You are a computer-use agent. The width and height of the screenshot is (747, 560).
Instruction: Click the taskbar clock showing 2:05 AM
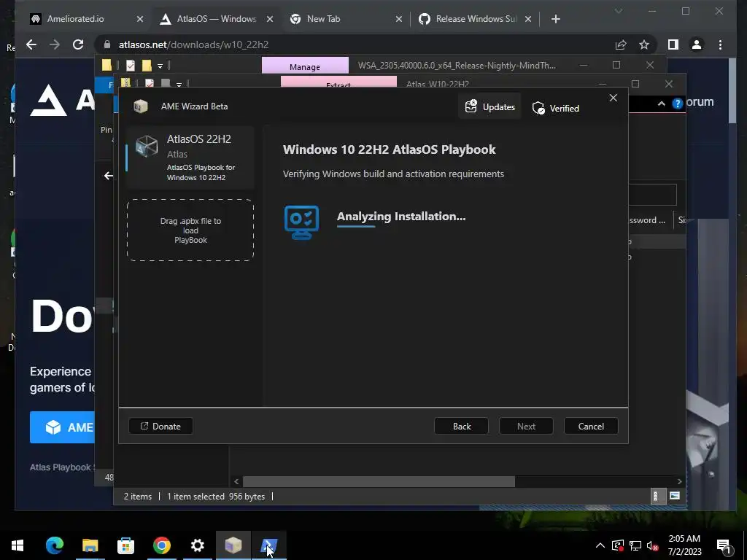tap(684, 545)
